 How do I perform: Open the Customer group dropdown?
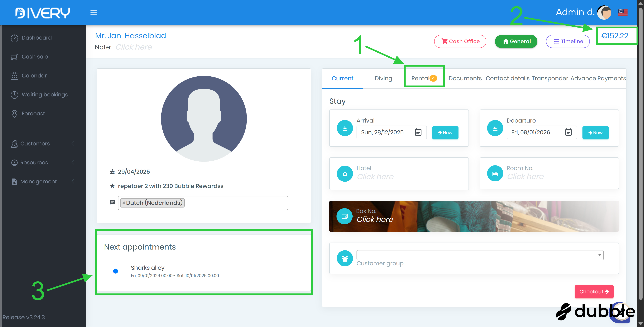point(480,255)
